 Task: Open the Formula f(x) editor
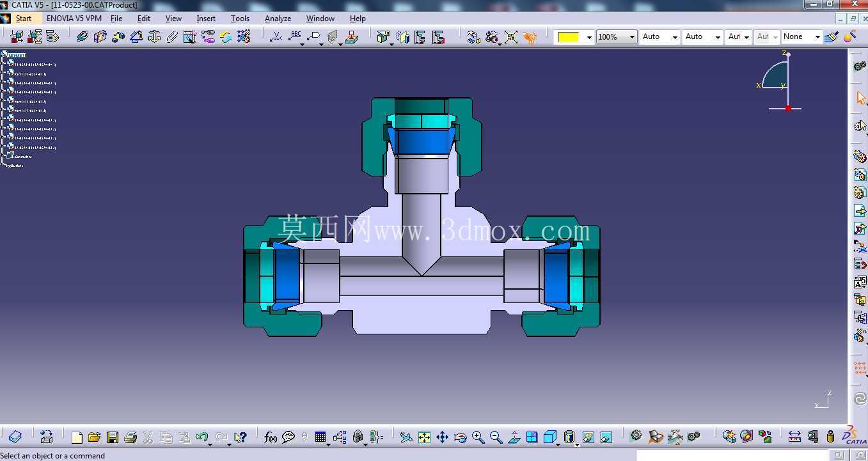pyautogui.click(x=271, y=437)
